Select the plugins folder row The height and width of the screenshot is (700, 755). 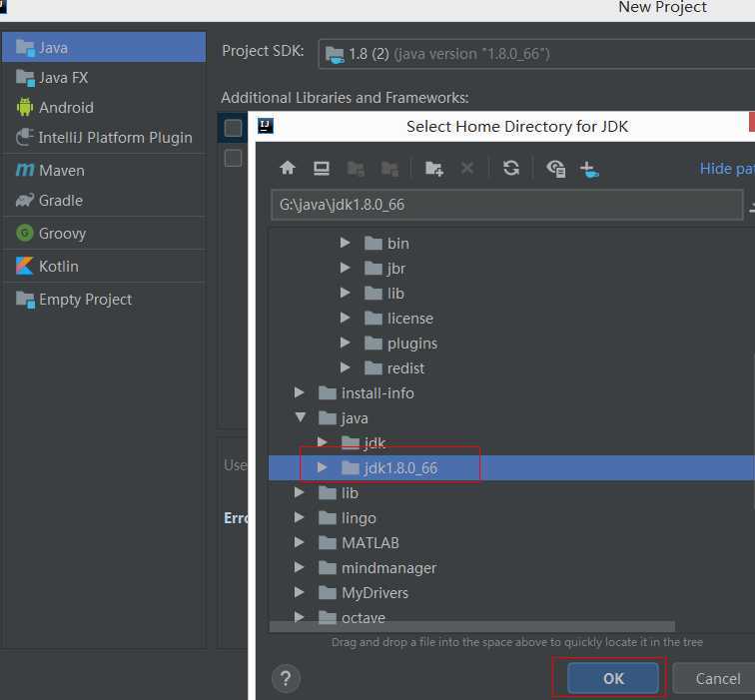(511, 344)
